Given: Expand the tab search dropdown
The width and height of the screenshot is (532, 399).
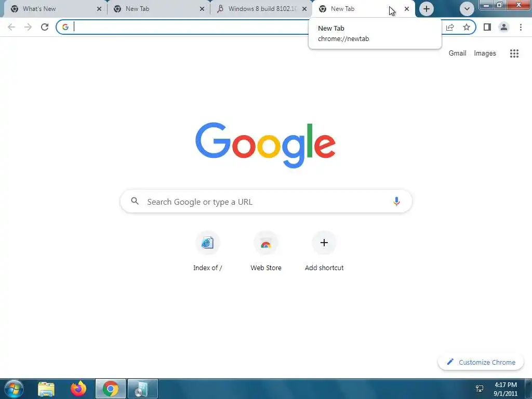Looking at the screenshot, I should coord(467,9).
